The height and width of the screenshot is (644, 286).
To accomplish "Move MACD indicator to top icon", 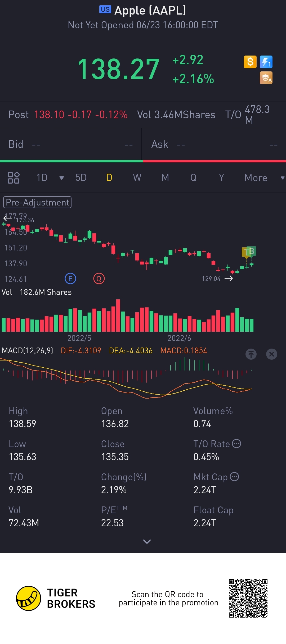I will pyautogui.click(x=251, y=354).
